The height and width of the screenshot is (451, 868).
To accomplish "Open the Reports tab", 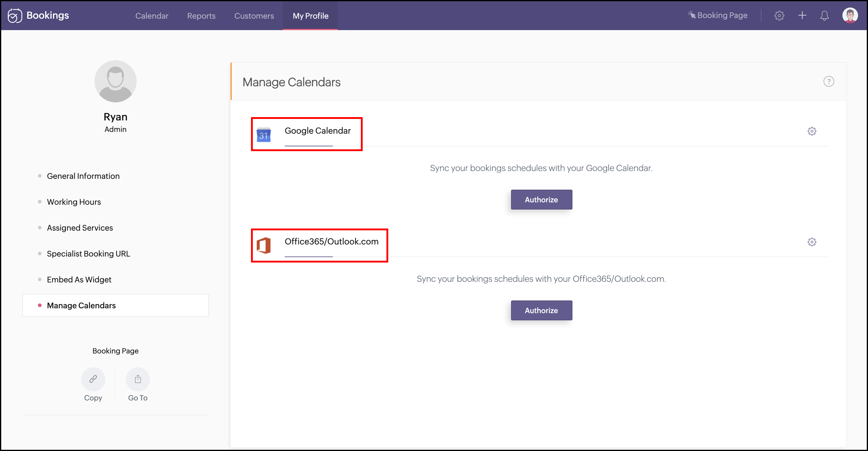I will tap(201, 16).
